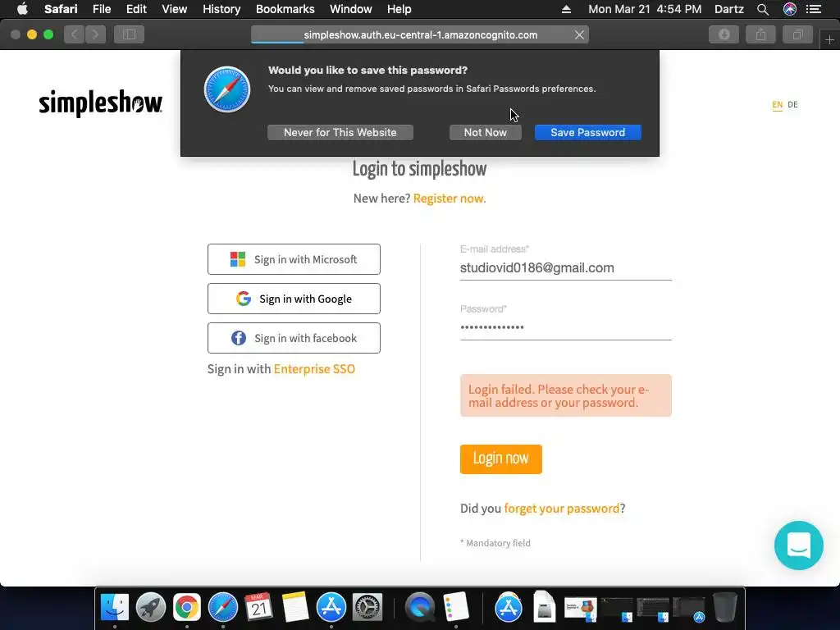
Task: Focus the Password field
Action: (x=566, y=327)
